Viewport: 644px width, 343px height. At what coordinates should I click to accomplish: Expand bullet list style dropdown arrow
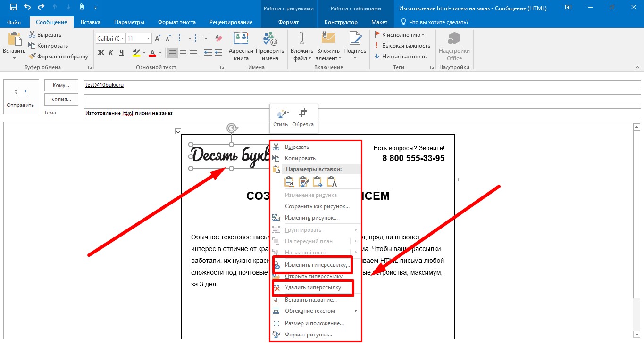tap(189, 39)
